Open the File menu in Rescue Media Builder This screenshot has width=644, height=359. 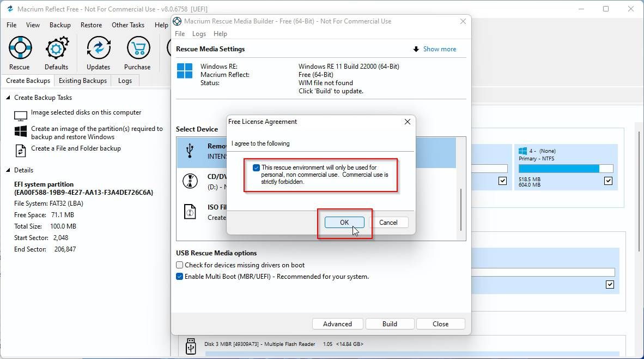coord(180,34)
